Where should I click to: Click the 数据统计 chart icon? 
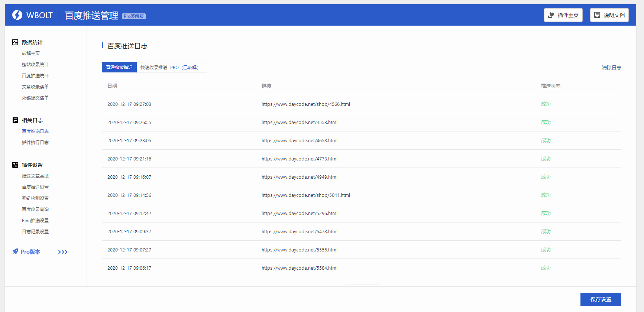(x=15, y=42)
